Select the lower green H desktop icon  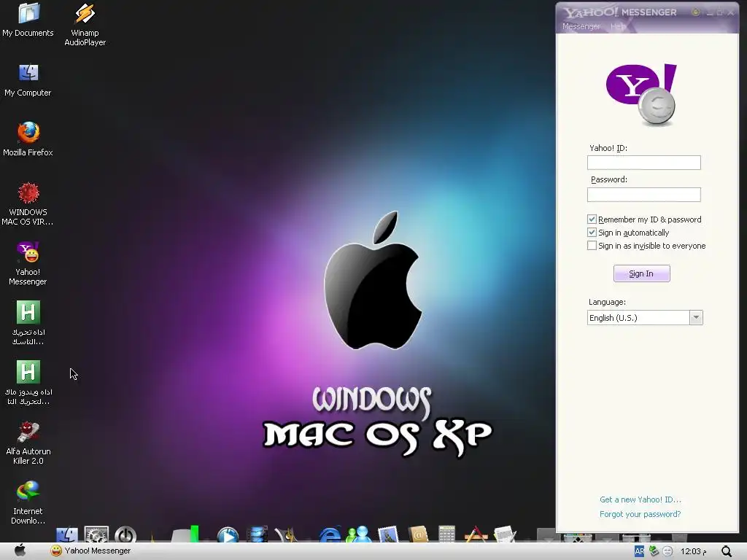point(28,383)
